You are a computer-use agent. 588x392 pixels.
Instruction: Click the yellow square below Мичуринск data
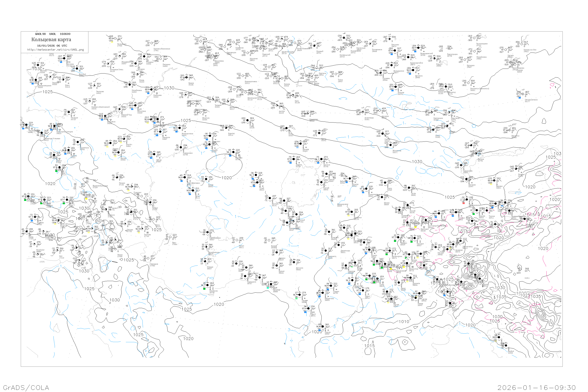point(112,42)
